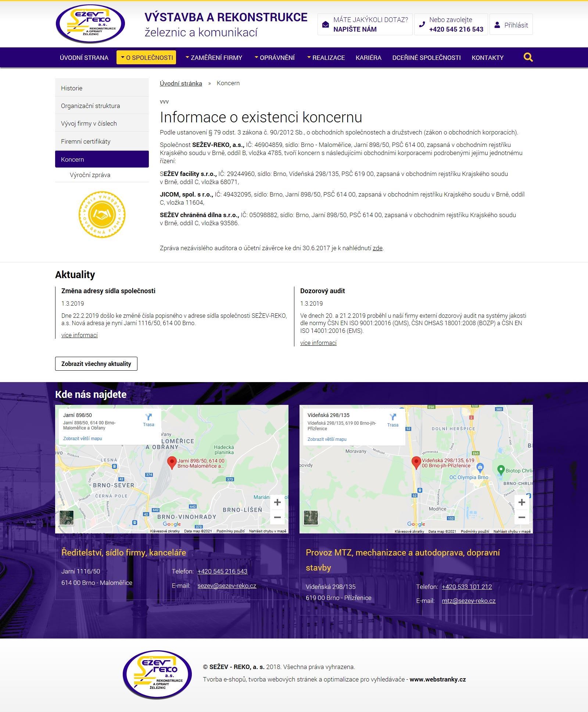Click the envelope icon next to Napište nám

(x=325, y=25)
